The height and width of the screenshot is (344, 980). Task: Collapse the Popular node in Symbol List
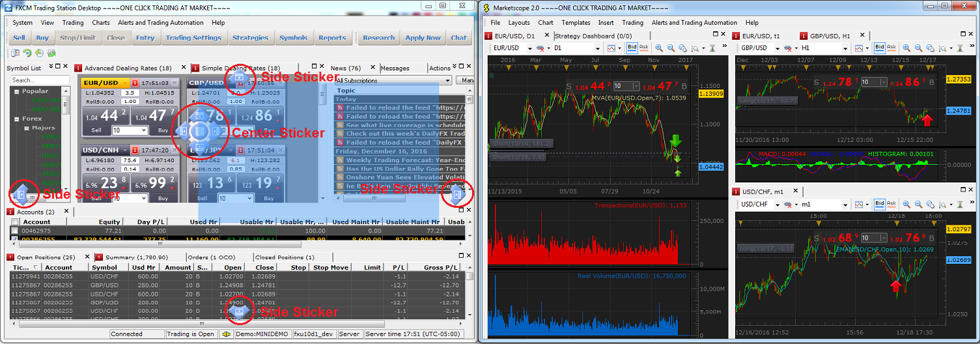click(x=16, y=92)
